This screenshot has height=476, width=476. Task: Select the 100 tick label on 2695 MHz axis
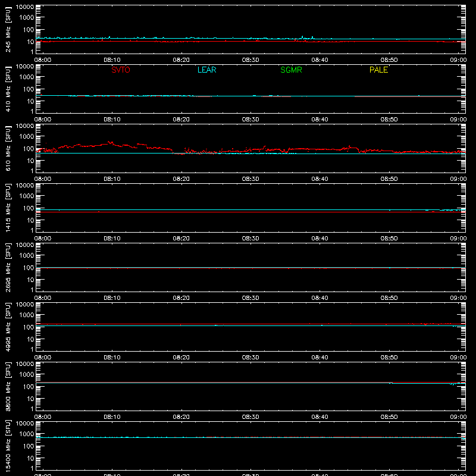pos(29,268)
